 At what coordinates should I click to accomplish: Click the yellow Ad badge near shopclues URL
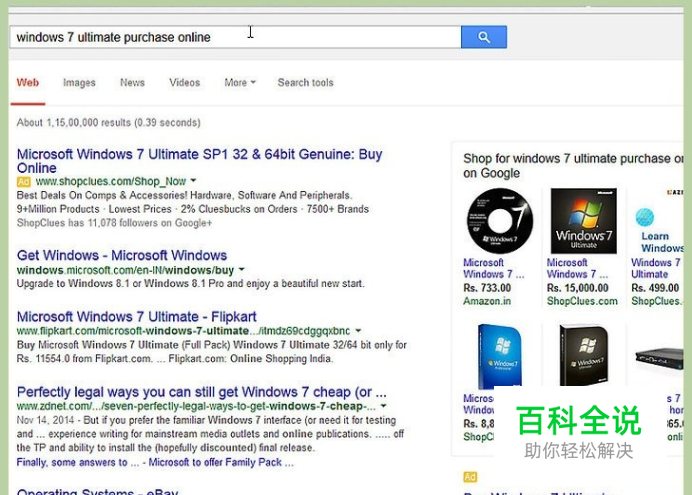23,182
